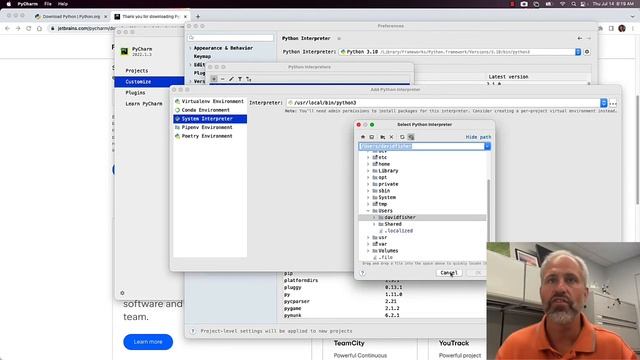Expand the home folder node
The image size is (640, 360).
[368, 164]
